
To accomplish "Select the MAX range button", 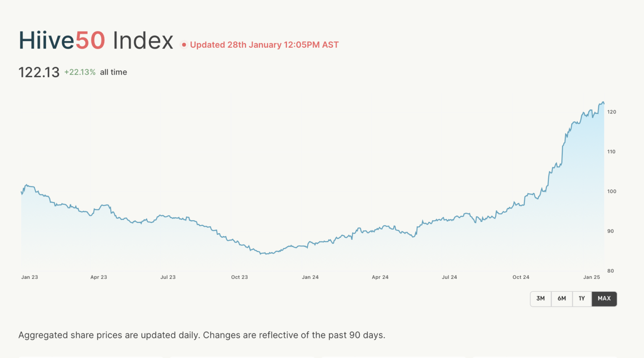I will coord(604,299).
